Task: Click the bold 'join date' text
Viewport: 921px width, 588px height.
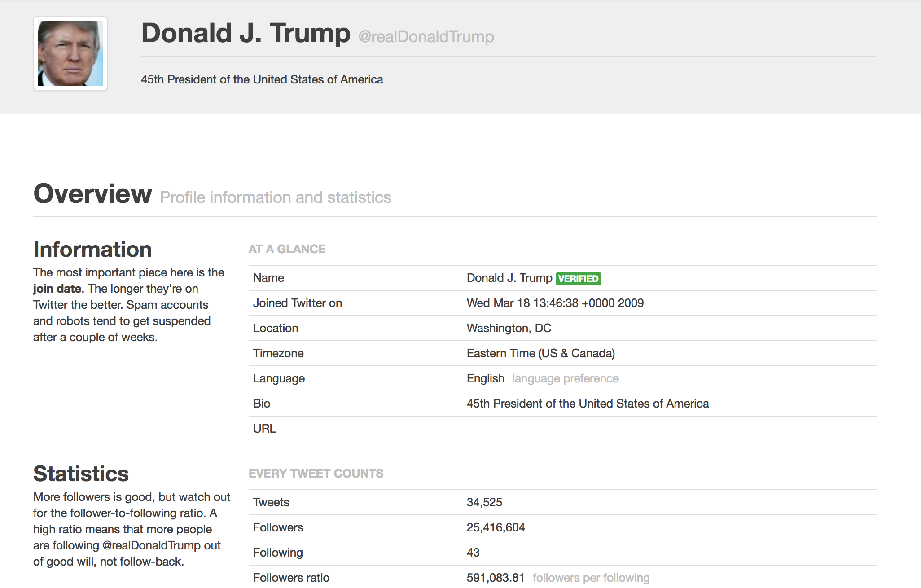Action: tap(57, 289)
